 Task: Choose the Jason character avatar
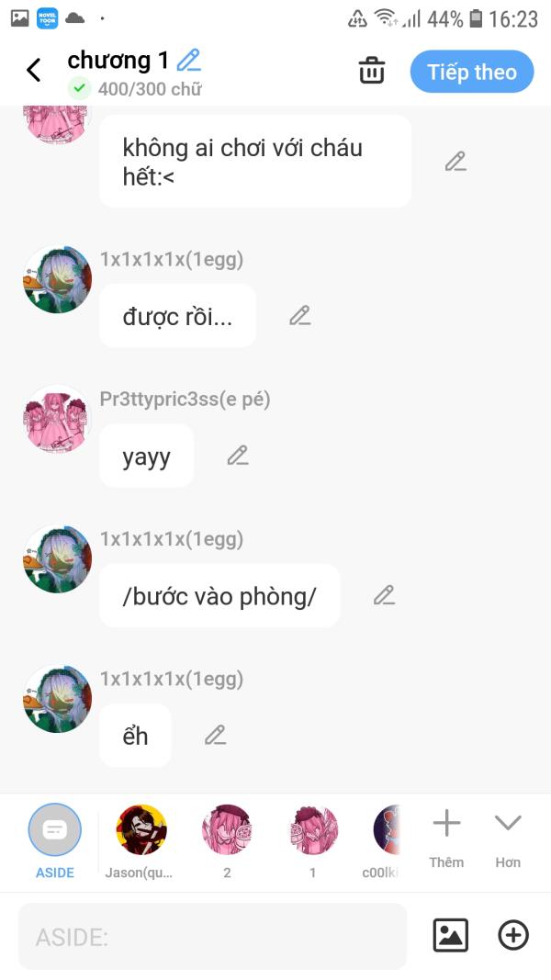tap(141, 840)
